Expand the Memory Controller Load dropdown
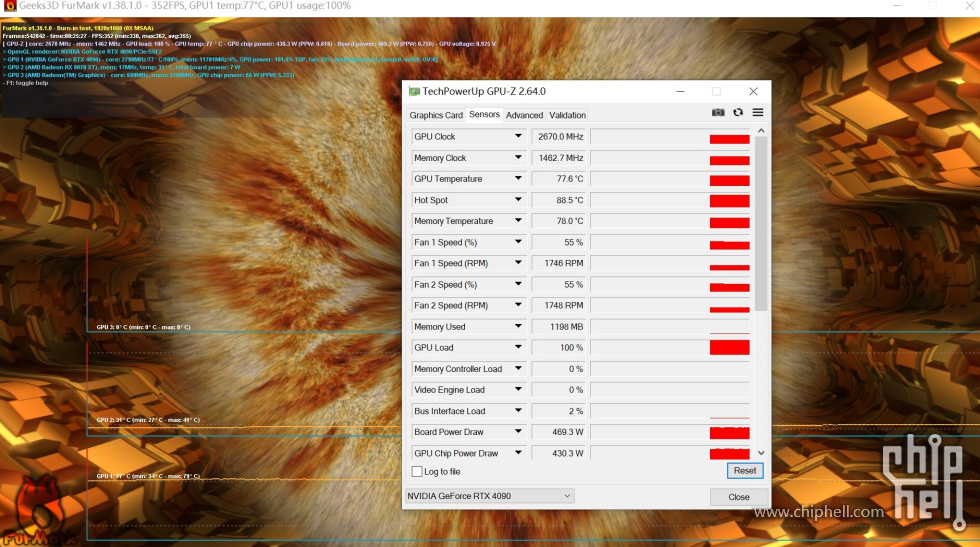This screenshot has height=547, width=980. (518, 369)
